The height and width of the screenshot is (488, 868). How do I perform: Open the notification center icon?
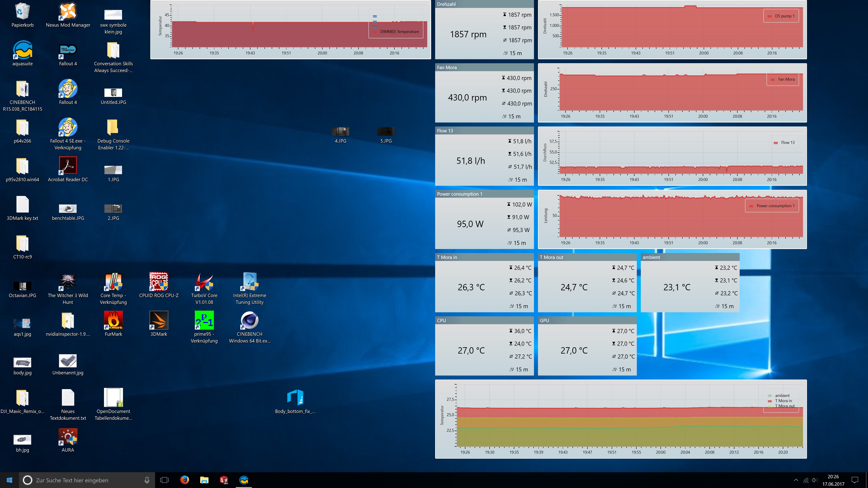pos(855,480)
